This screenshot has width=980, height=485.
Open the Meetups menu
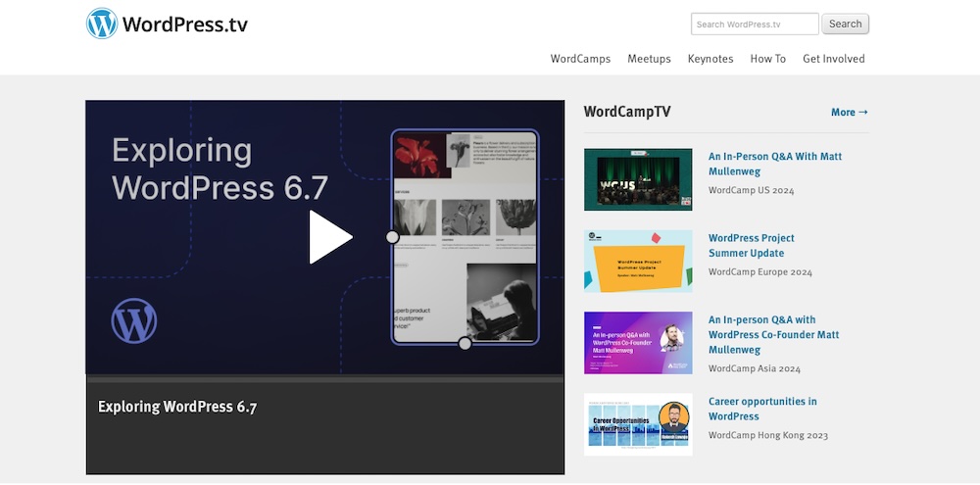649,59
